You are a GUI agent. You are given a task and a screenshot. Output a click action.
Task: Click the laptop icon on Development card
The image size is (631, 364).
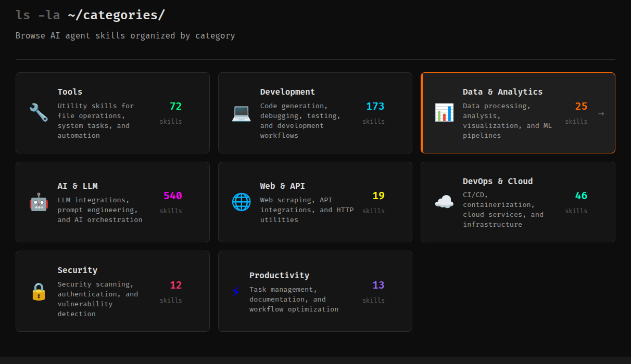[x=241, y=113]
